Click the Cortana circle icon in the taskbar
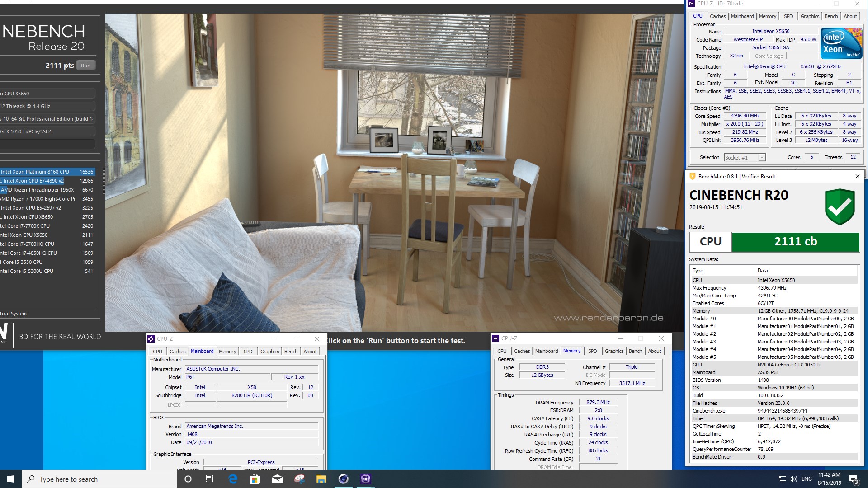This screenshot has height=488, width=868. click(188, 479)
